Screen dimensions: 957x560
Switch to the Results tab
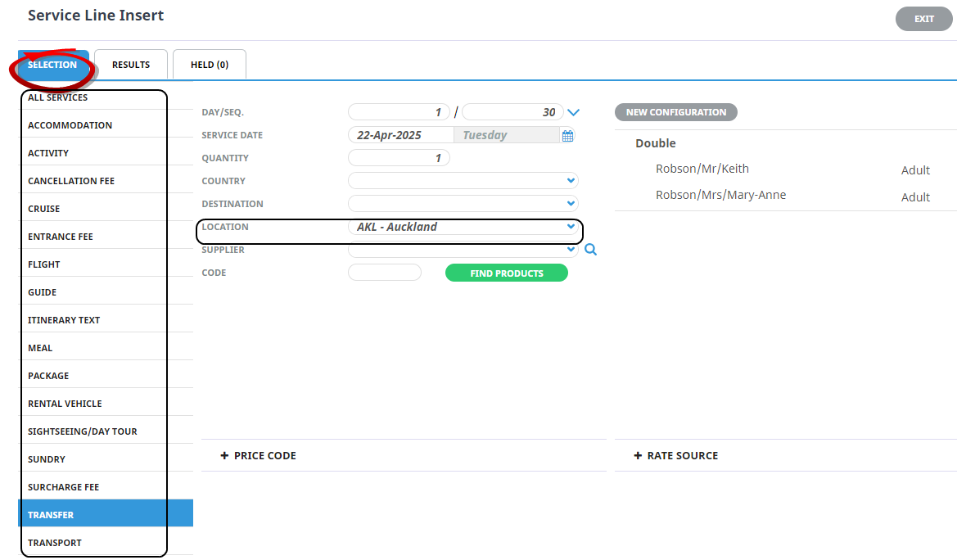pos(131,65)
